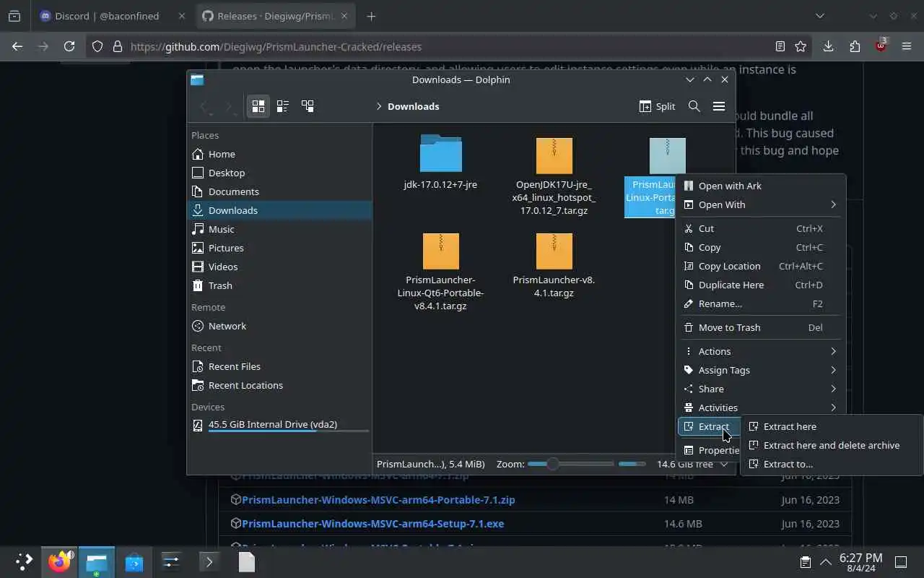924x578 pixels.
Task: Expand Activities submenu
Action: click(x=760, y=407)
